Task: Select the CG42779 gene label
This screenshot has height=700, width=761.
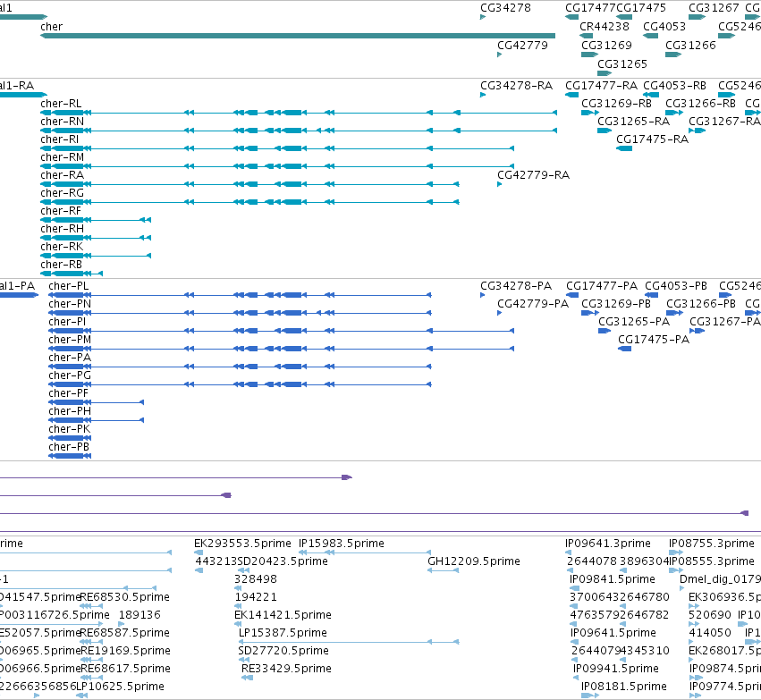Action: [522, 46]
